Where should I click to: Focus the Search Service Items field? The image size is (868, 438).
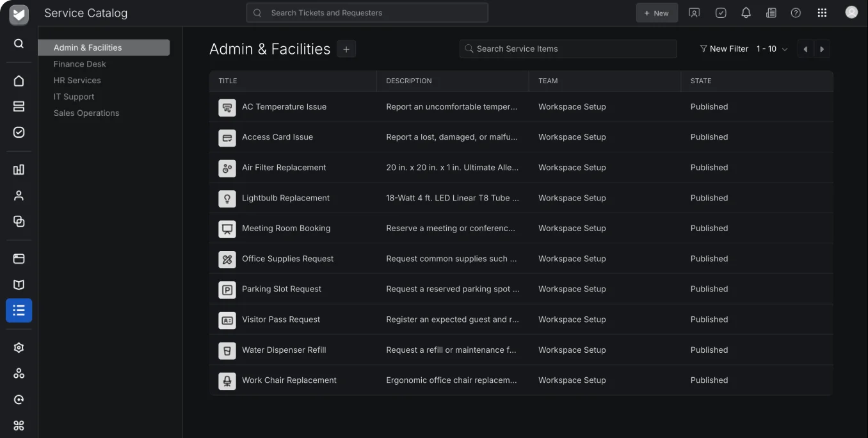pyautogui.click(x=568, y=49)
